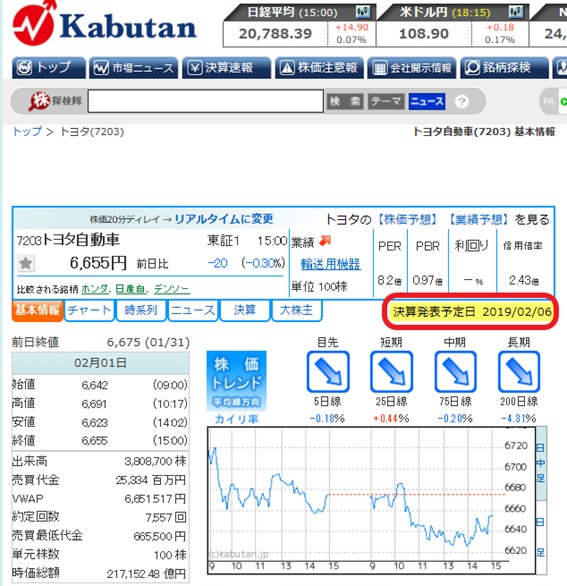Viewport: 567px width, 586px height.
Task: Toggle the favorite star for トヨタ自動車
Action: pyautogui.click(x=26, y=263)
